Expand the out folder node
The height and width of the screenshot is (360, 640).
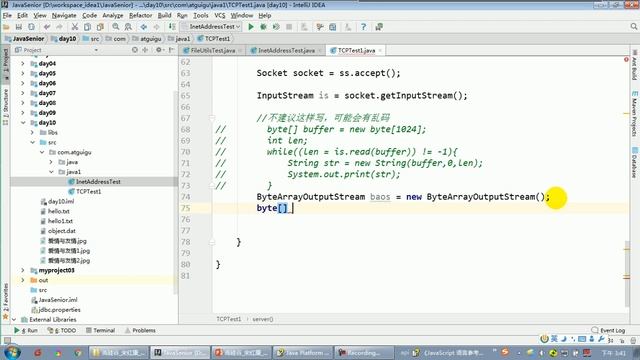point(23,280)
